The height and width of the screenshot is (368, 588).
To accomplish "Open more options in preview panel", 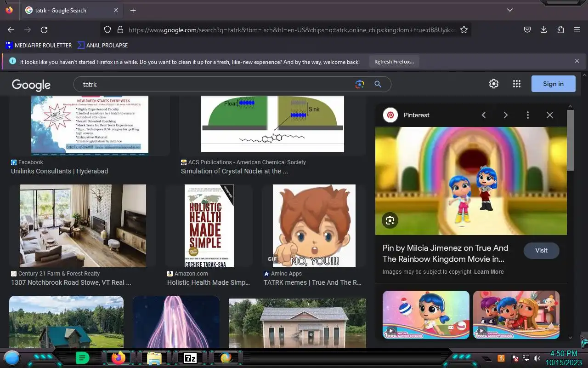I will [528, 115].
